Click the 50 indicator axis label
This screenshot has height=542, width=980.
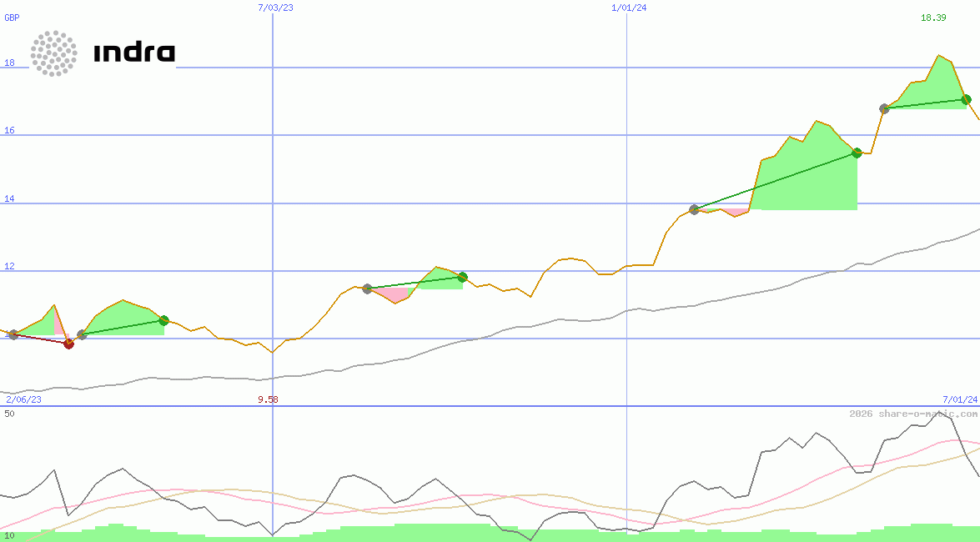[9, 414]
